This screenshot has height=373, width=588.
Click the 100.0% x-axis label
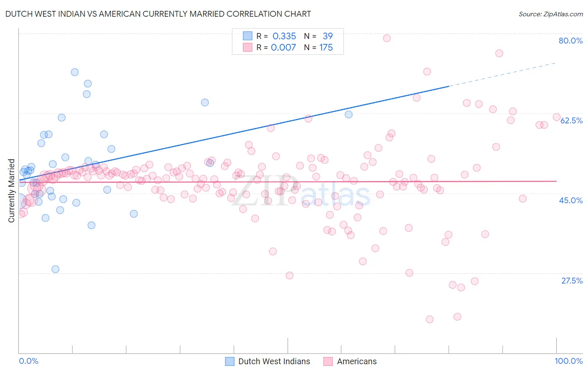pos(569,361)
